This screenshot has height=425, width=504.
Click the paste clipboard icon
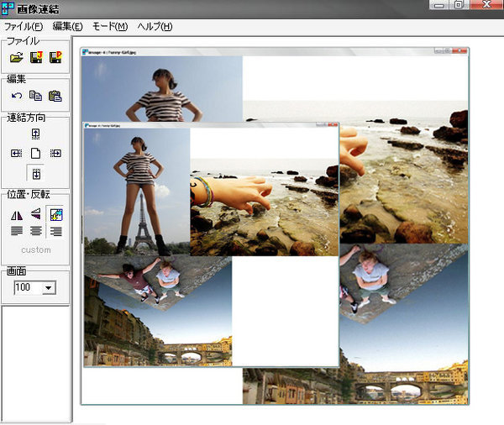[55, 97]
